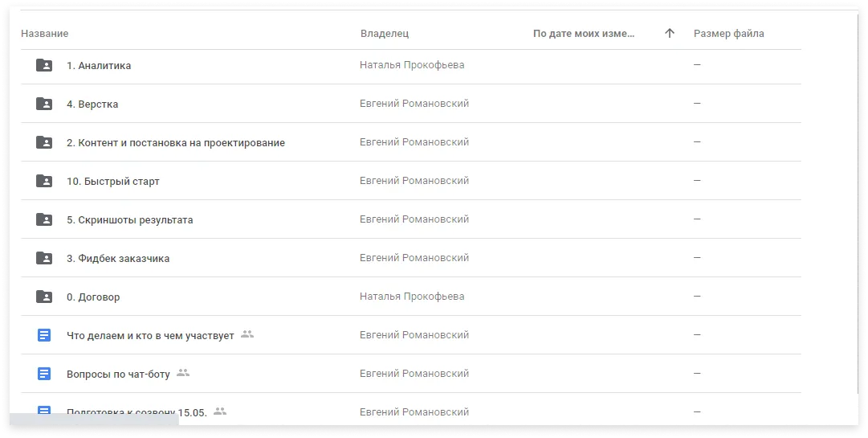Click the shared icon next to Что делаем document
Viewport: 868px width, 438px height.
pyautogui.click(x=247, y=334)
